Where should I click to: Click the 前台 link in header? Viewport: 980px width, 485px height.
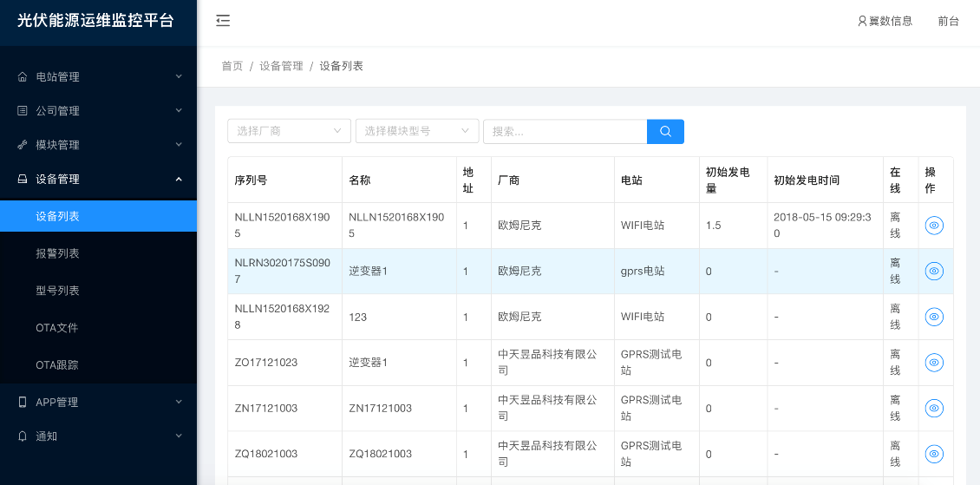tap(948, 21)
